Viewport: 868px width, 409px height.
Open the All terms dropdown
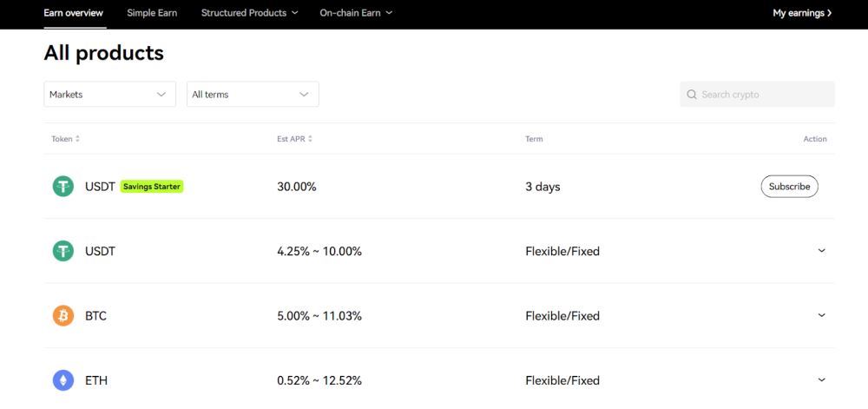tap(253, 95)
